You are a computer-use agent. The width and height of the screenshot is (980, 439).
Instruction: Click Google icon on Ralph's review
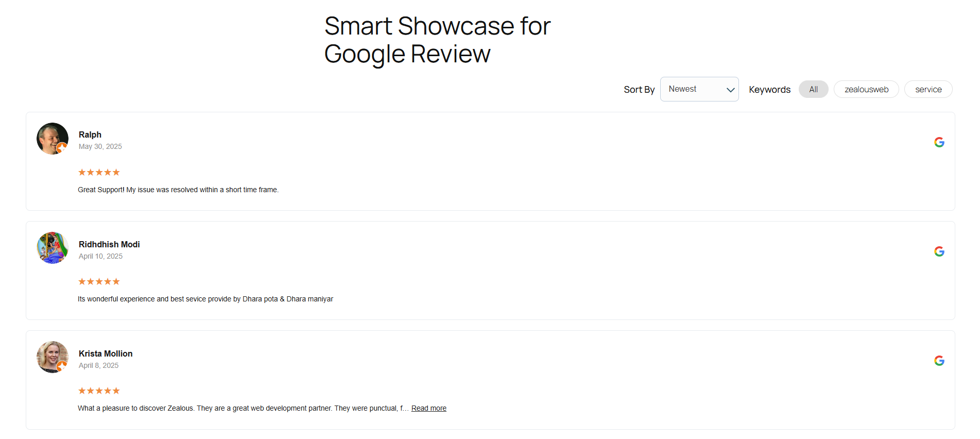click(939, 142)
